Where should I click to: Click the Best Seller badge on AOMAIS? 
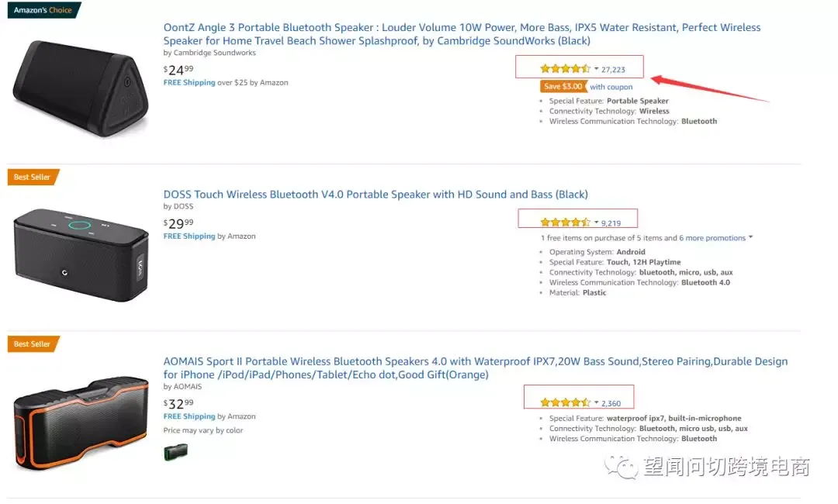[33, 343]
